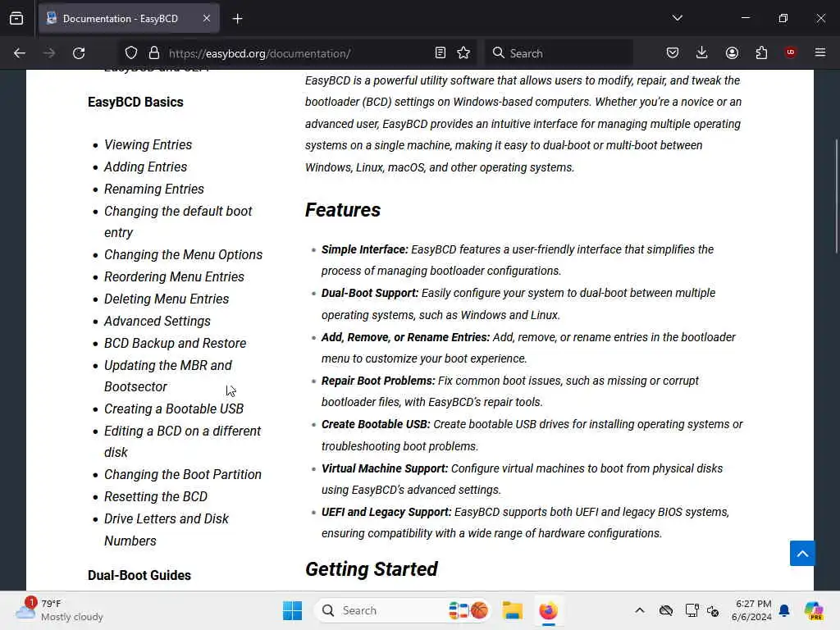Click the Firefox taskbar icon

pos(549,610)
